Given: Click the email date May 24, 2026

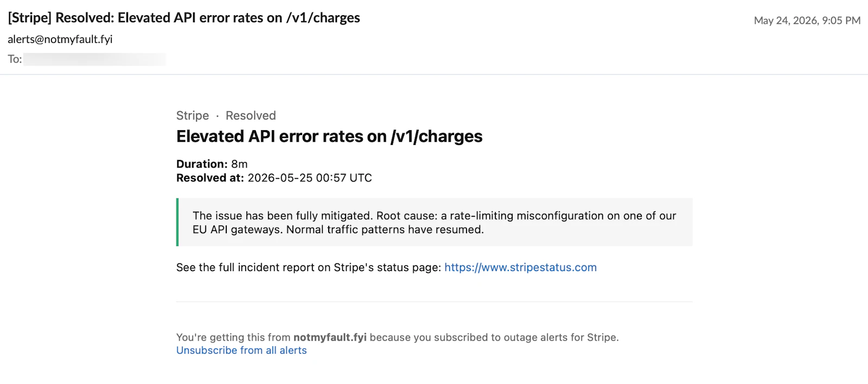Looking at the screenshot, I should [x=807, y=21].
